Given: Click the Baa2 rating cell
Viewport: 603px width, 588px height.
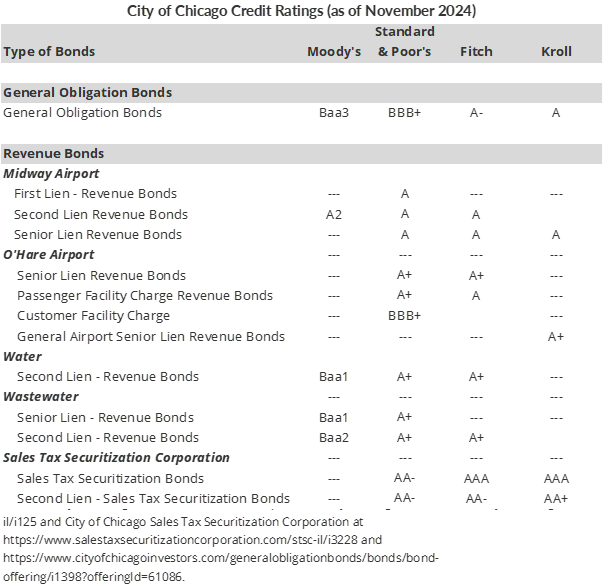Looking at the screenshot, I should (x=334, y=438).
